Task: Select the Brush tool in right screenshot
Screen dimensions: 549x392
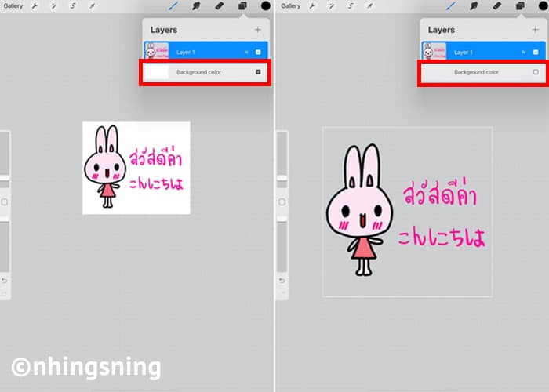Action: point(451,5)
